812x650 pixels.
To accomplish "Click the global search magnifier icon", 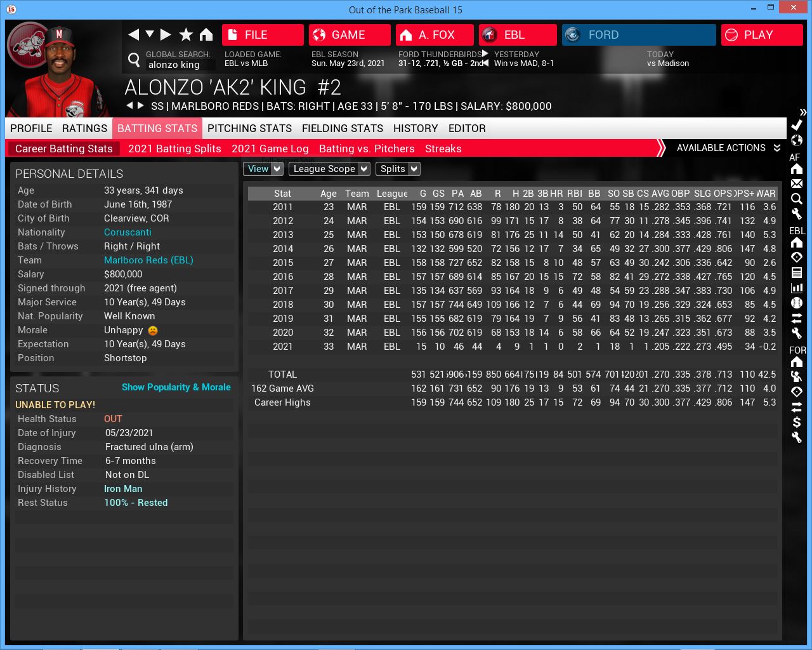I will click(x=134, y=60).
